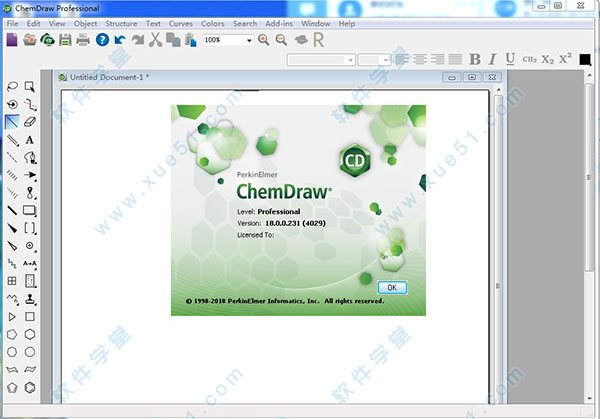Toggle Superscript X2 formatting
This screenshot has height=419, width=600.
[565, 59]
